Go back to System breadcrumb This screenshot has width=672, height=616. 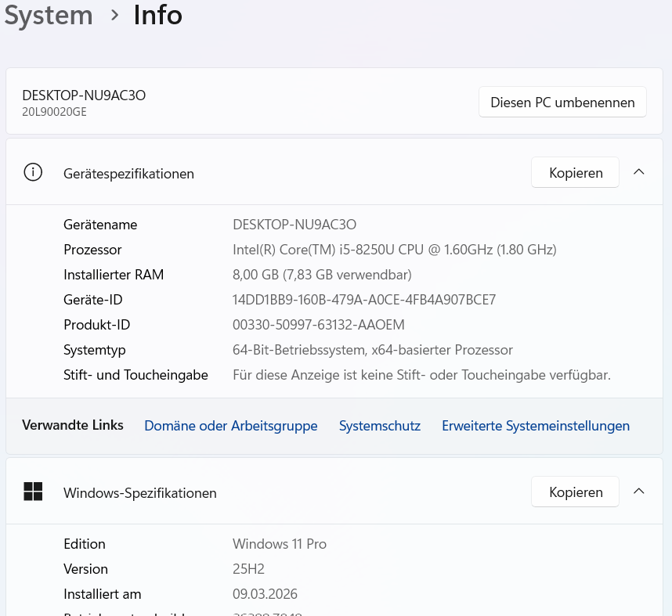[x=49, y=16]
